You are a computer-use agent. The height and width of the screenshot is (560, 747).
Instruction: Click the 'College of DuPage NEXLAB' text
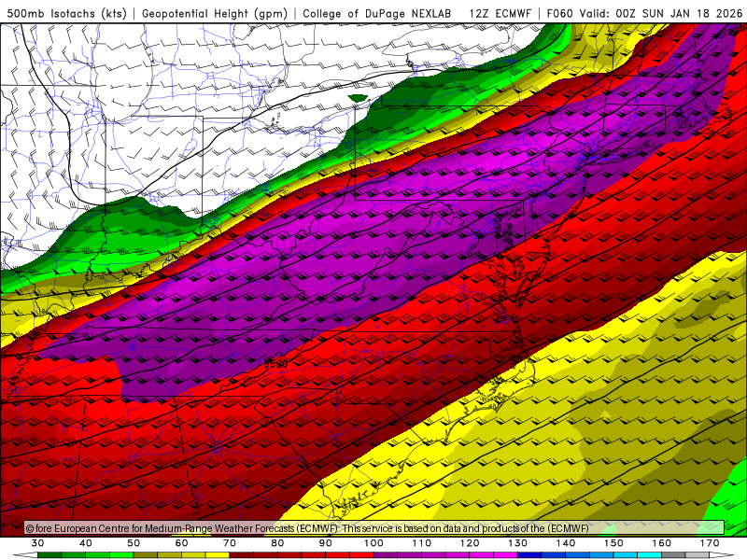[377, 13]
